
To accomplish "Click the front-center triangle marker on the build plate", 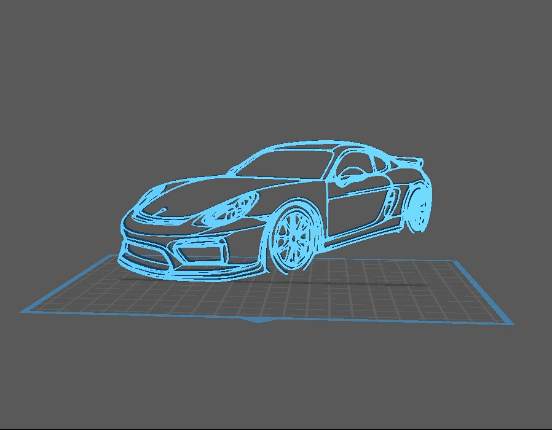I will [x=260, y=320].
